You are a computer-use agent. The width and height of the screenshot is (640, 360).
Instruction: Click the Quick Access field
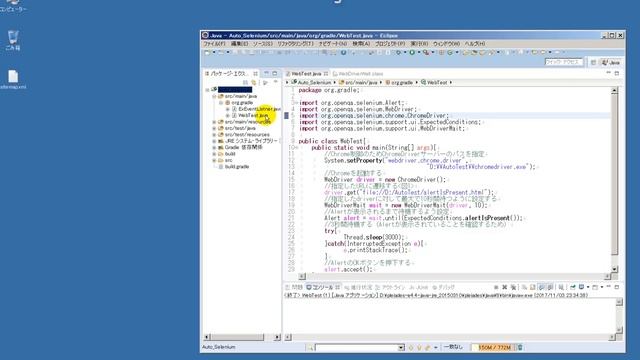pos(564,62)
